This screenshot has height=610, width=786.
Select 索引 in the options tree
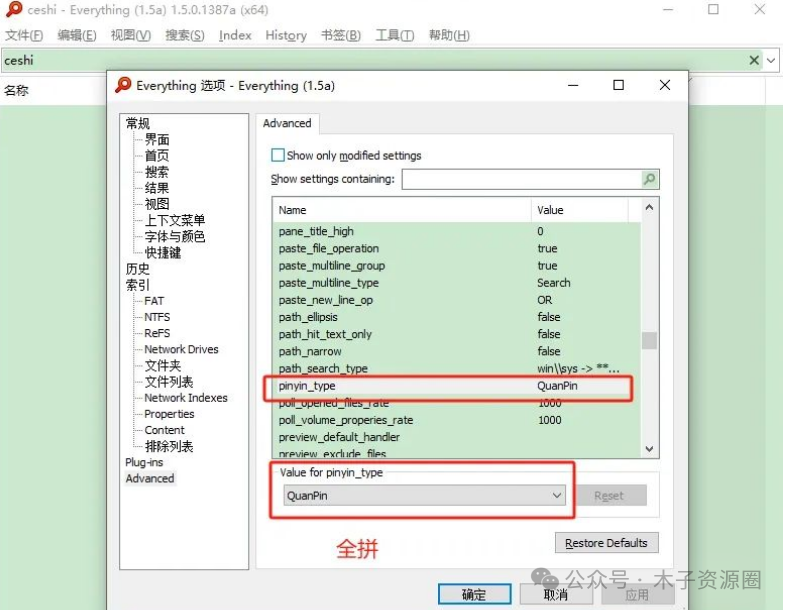[x=137, y=285]
